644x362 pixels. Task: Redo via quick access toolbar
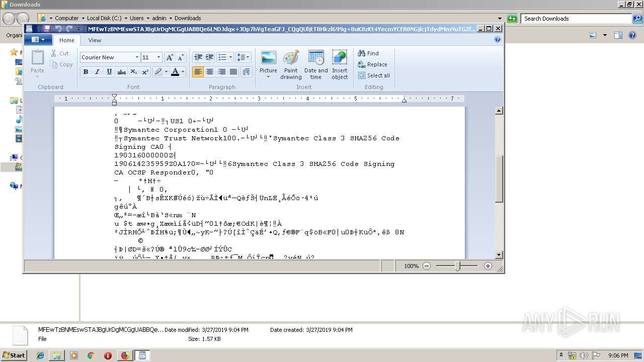[69, 29]
